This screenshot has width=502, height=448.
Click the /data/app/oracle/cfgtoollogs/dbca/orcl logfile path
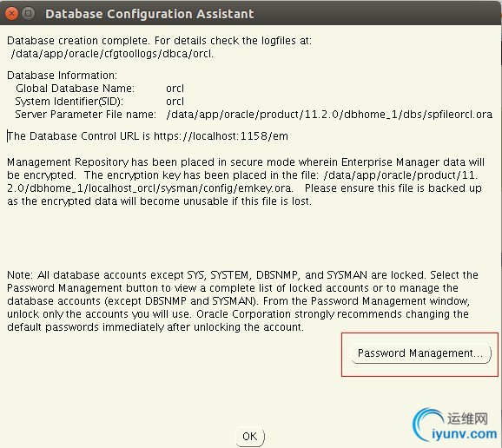click(x=112, y=54)
